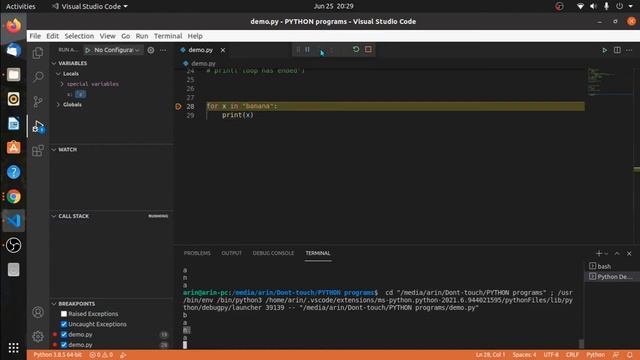
Task: Open the Search view in activity bar
Action: tap(38, 77)
